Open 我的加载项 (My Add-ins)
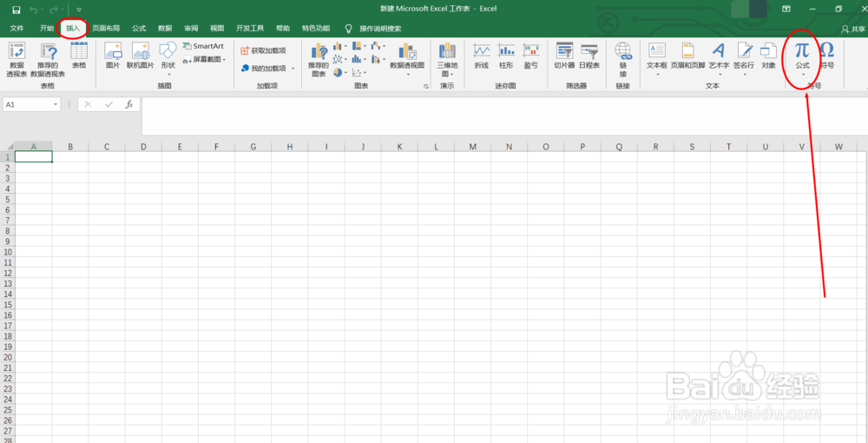 point(264,68)
